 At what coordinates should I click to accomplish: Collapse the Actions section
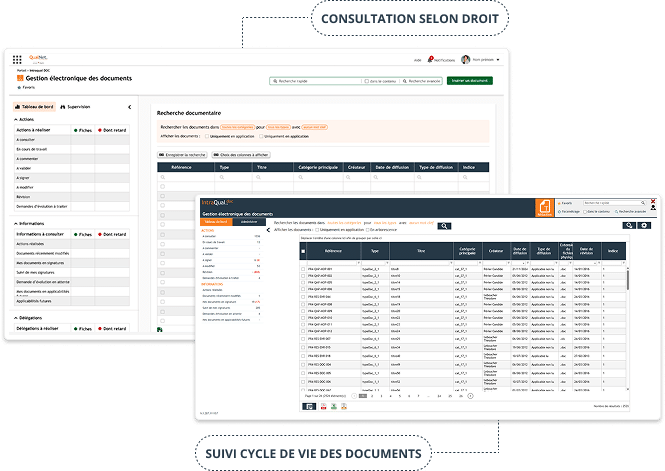pyautogui.click(x=15, y=119)
